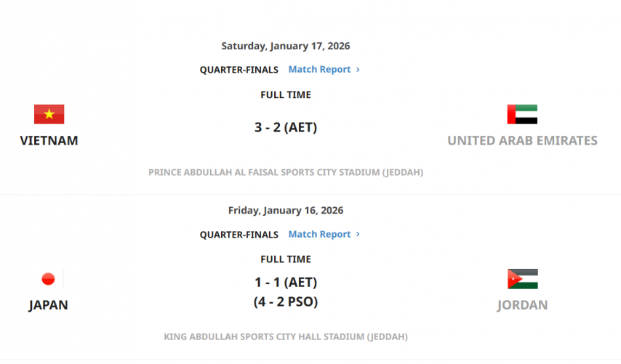Click Quarter-Finals label above the Vietnam match

(239, 70)
